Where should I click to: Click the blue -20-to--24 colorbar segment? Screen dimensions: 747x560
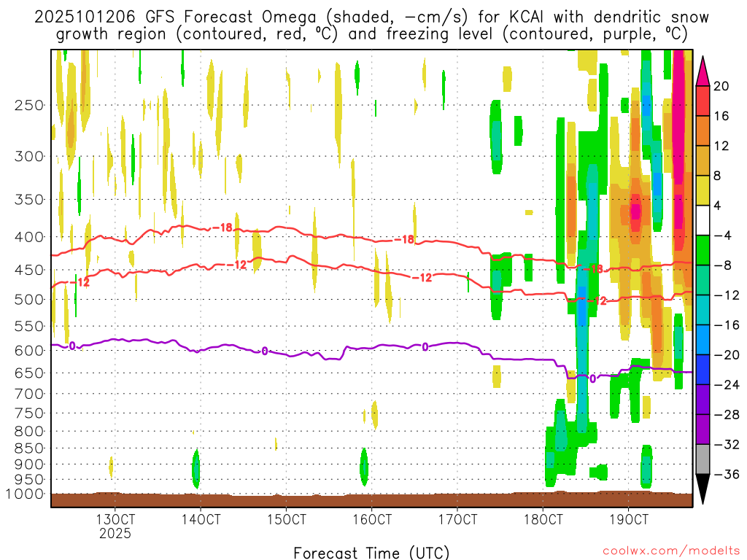(703, 370)
